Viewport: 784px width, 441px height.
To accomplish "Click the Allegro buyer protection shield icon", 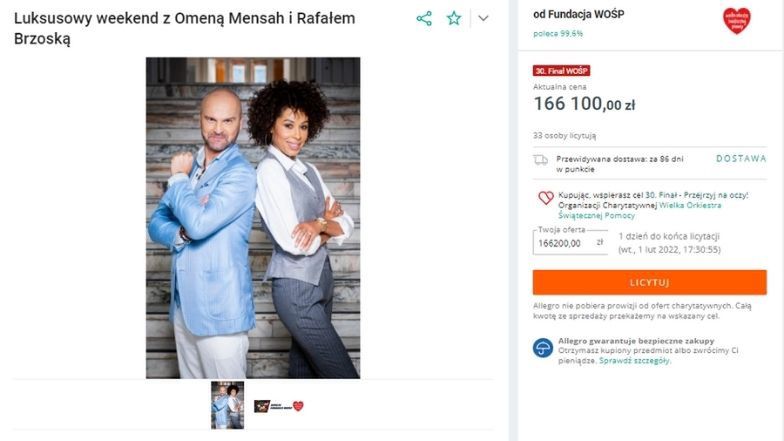I will (543, 347).
